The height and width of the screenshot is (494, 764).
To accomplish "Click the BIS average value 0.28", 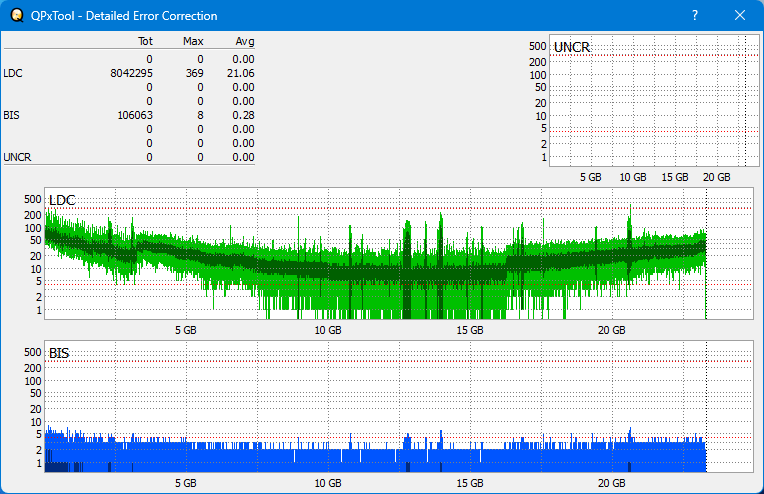I will click(x=244, y=115).
